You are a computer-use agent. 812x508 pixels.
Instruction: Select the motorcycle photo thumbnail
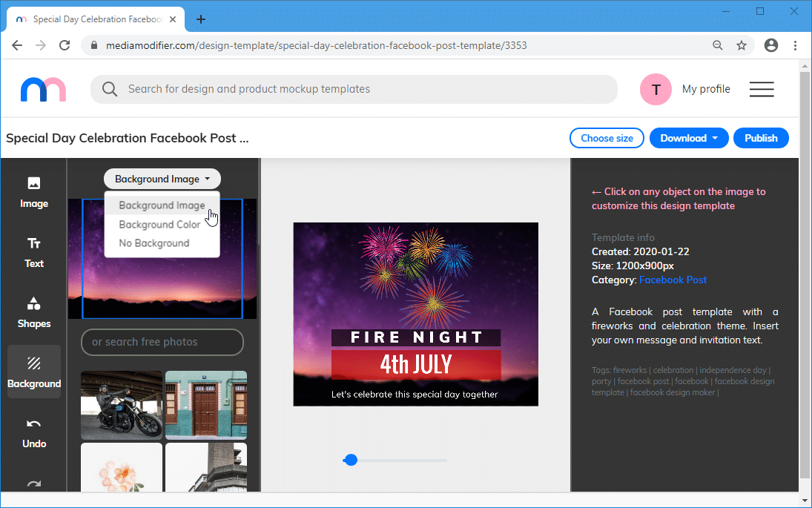122,405
